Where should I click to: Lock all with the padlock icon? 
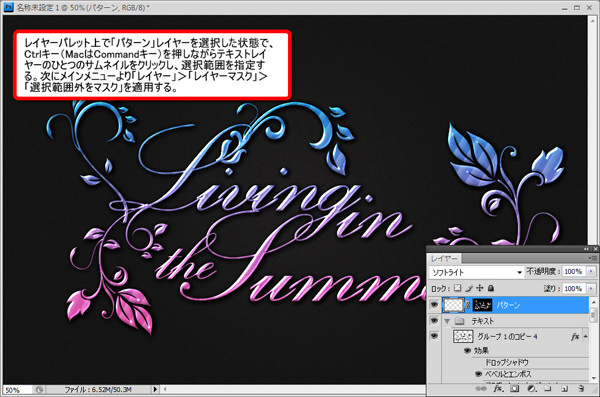pyautogui.click(x=491, y=288)
